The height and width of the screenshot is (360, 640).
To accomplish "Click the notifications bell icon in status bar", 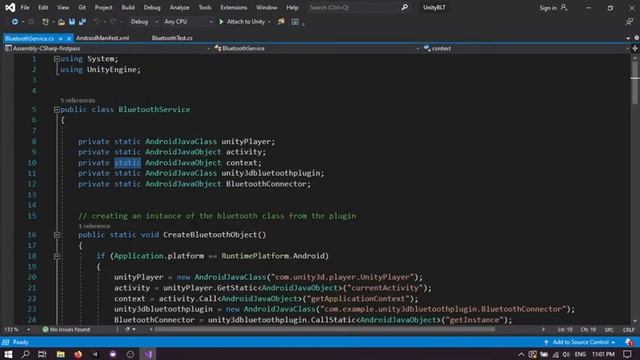I will tap(629, 342).
